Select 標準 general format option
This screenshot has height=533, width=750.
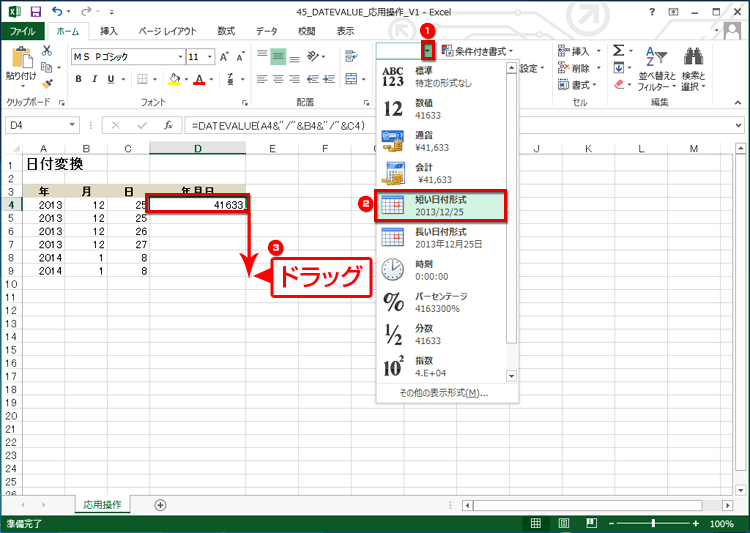(441, 77)
